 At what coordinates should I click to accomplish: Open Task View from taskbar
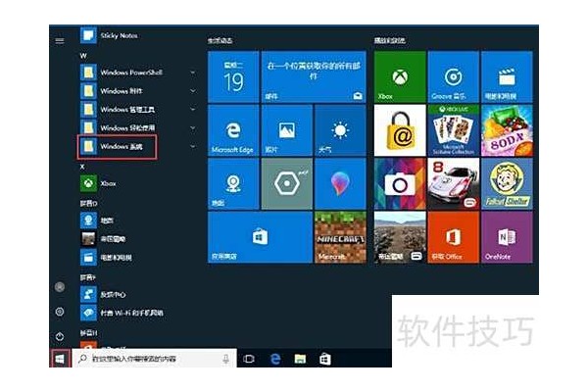point(249,359)
